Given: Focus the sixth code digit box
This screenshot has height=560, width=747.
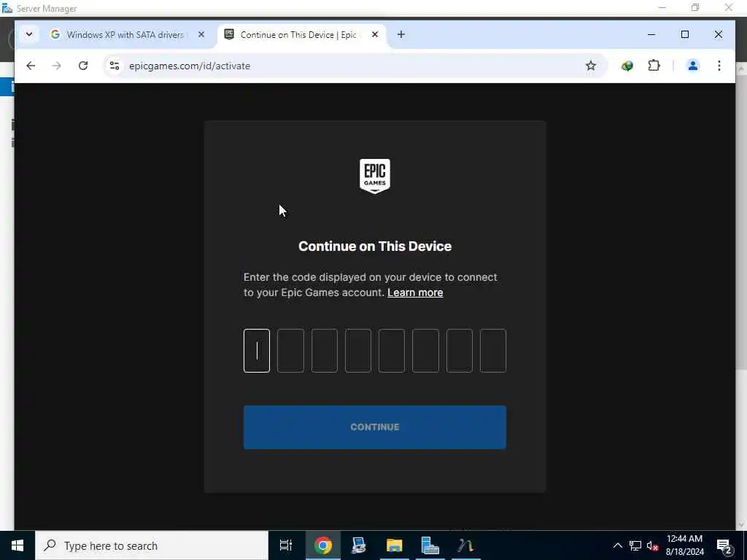Looking at the screenshot, I should [x=425, y=351].
